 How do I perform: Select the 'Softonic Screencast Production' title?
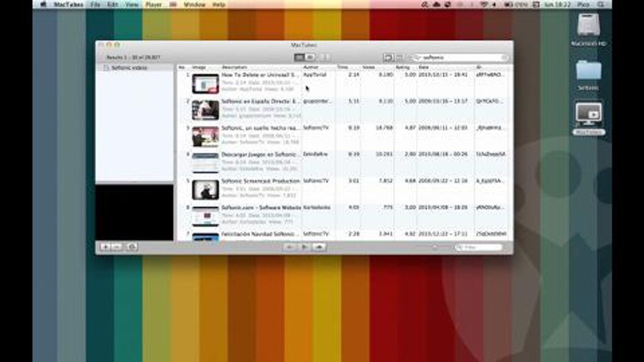click(261, 181)
